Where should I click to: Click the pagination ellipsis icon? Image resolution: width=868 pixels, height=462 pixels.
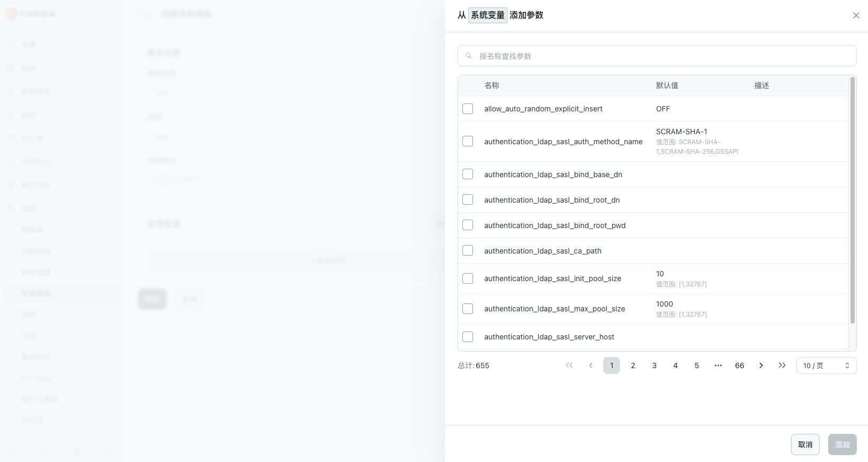pos(718,365)
